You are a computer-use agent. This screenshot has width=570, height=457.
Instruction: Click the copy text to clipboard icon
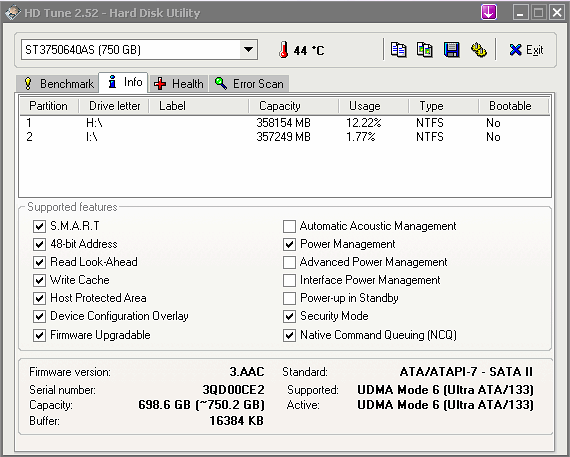point(398,50)
